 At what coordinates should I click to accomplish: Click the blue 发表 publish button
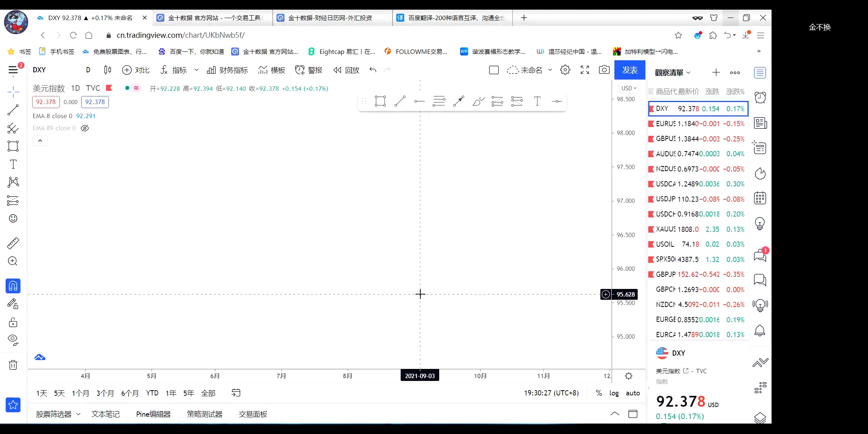coord(629,70)
